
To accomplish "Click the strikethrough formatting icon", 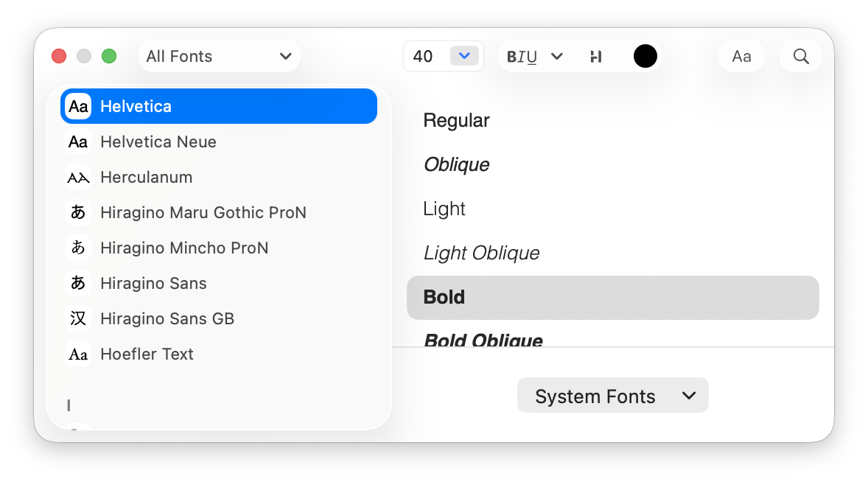I will tap(596, 56).
